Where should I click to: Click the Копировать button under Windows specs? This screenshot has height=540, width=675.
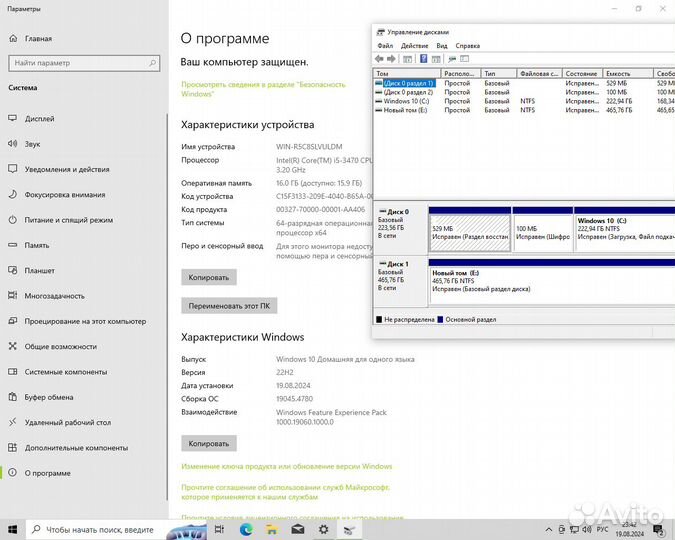pos(209,444)
